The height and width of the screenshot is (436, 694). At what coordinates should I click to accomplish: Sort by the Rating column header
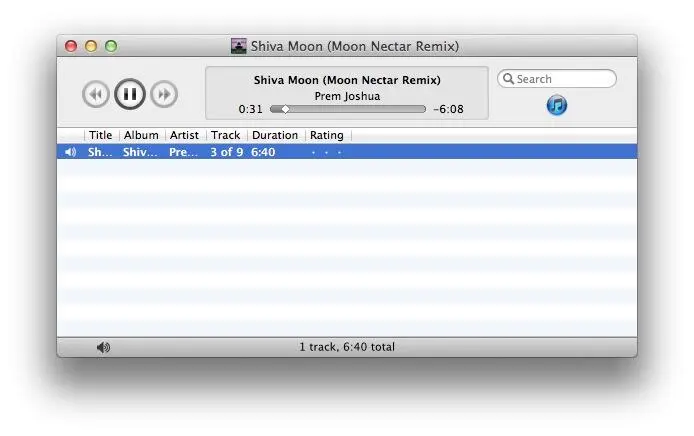point(327,135)
